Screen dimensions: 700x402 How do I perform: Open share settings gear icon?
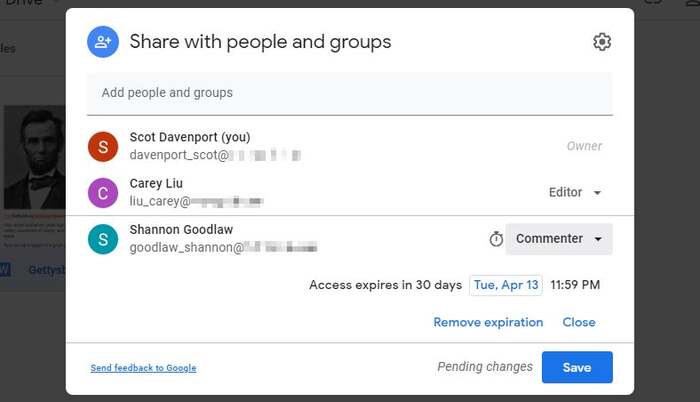[601, 42]
